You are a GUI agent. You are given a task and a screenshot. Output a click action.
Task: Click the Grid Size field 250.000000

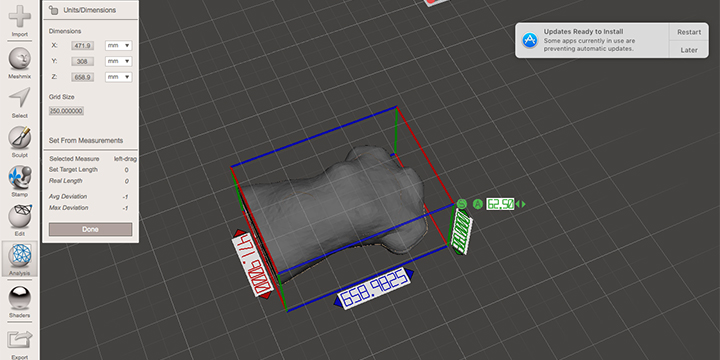(x=67, y=111)
